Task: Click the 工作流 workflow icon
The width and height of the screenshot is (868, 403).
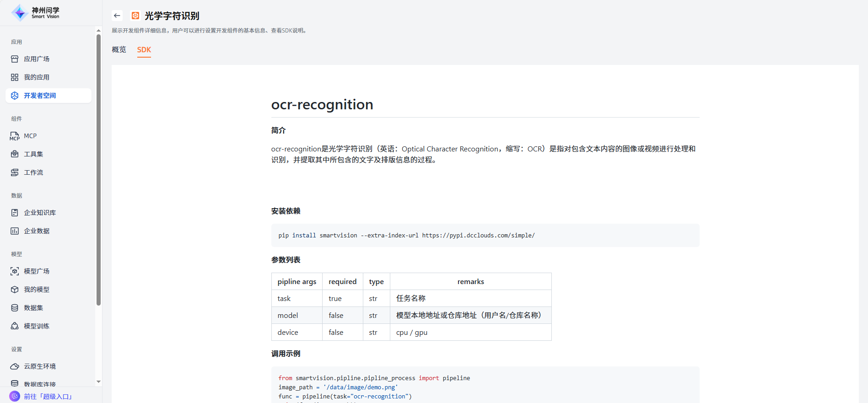Action: tap(15, 172)
